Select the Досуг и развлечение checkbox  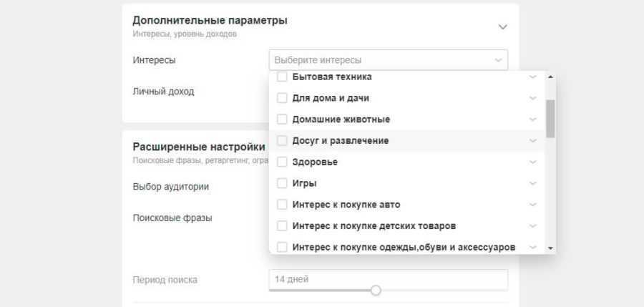282,141
